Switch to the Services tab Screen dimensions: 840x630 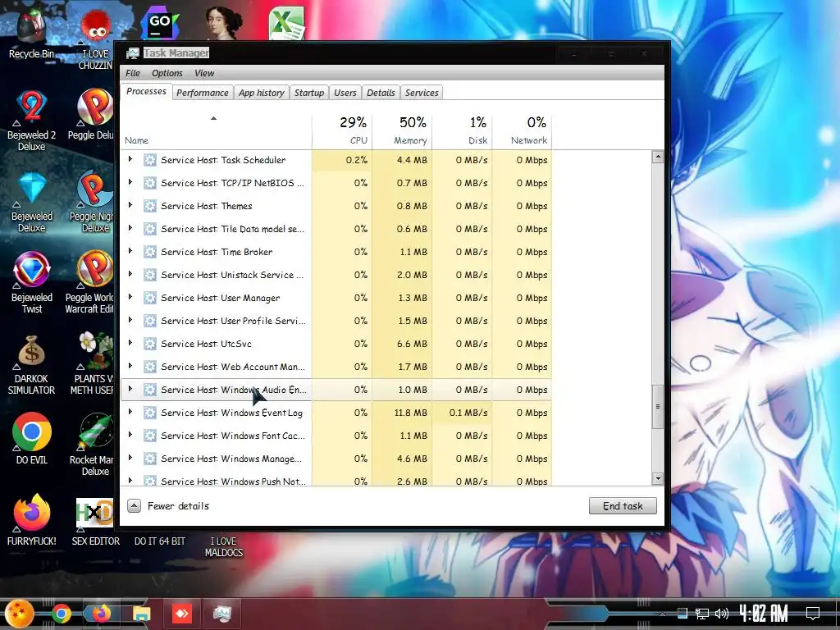422,93
